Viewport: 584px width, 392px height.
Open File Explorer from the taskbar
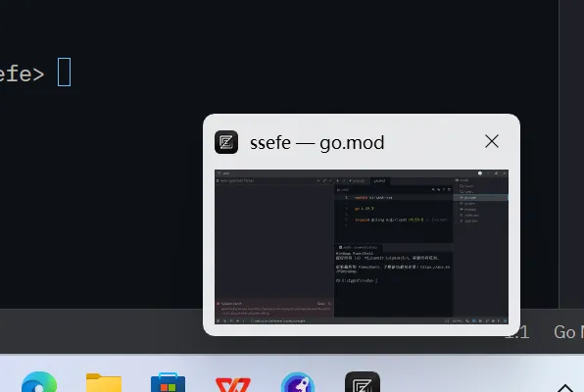[104, 383]
